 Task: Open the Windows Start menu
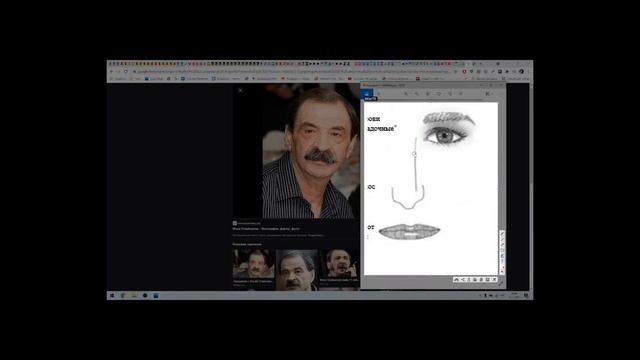click(112, 296)
